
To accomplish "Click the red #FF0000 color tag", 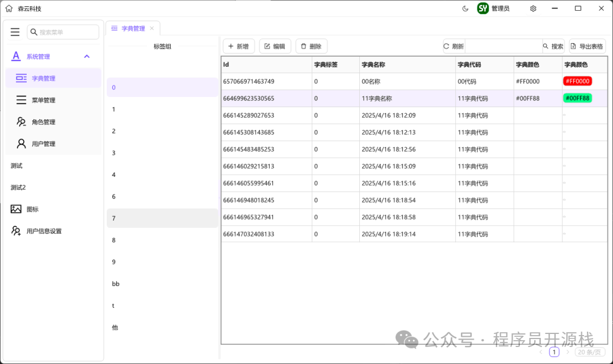I will 577,81.
